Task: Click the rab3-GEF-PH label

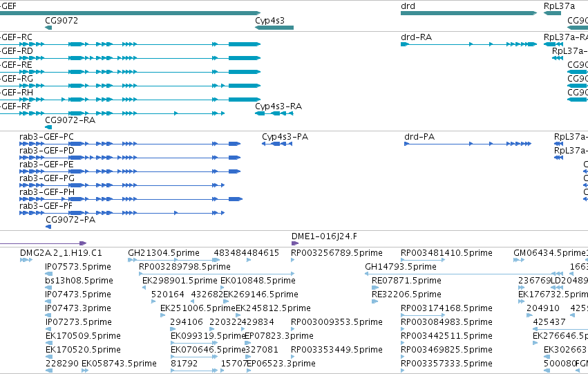Action: (x=47, y=192)
